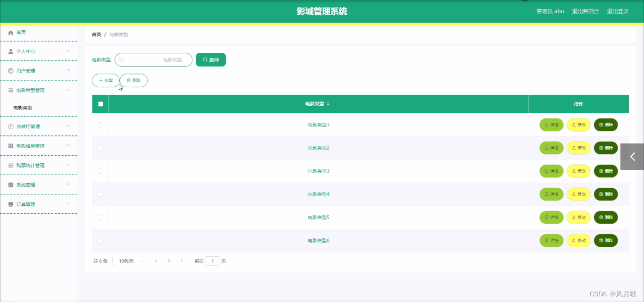This screenshot has height=302, width=644.
Task: Click the 前往 page number input box
Action: point(213,261)
